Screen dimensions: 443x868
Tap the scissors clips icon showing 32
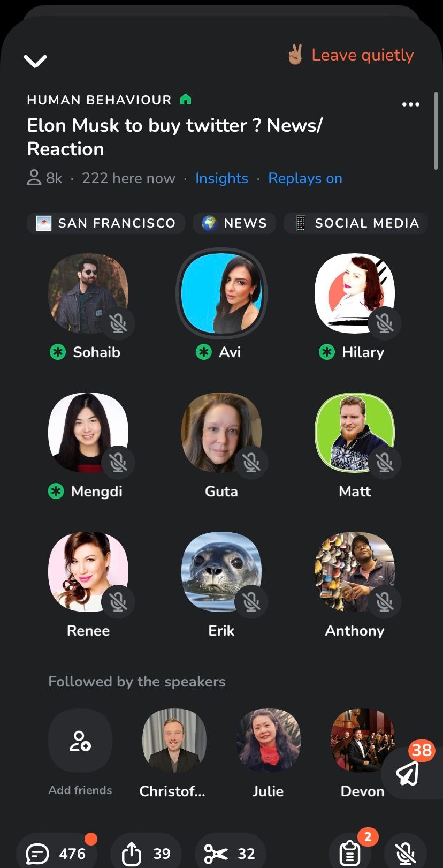230,852
